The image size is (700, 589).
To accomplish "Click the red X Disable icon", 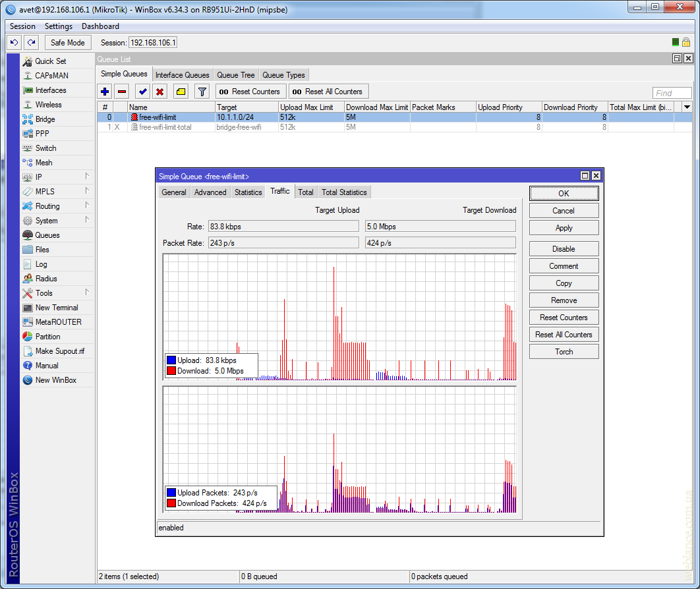I will [x=160, y=92].
